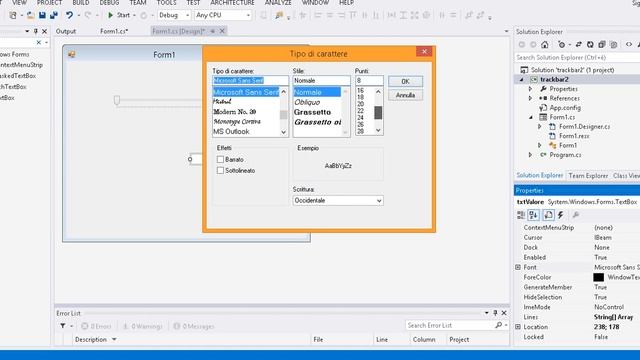Image resolution: width=640 pixels, height=360 pixels.
Task: Click the Refresh icon in Solution Explorer
Action: (x=590, y=44)
